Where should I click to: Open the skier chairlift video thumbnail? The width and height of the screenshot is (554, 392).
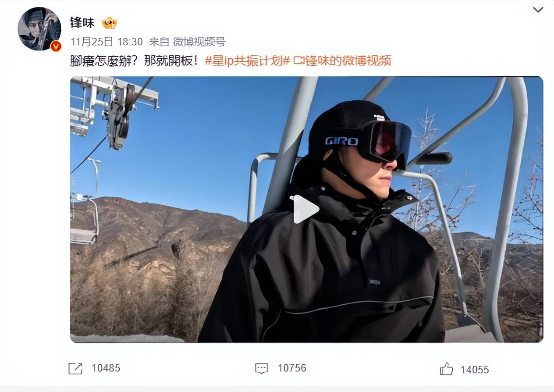pos(306,209)
